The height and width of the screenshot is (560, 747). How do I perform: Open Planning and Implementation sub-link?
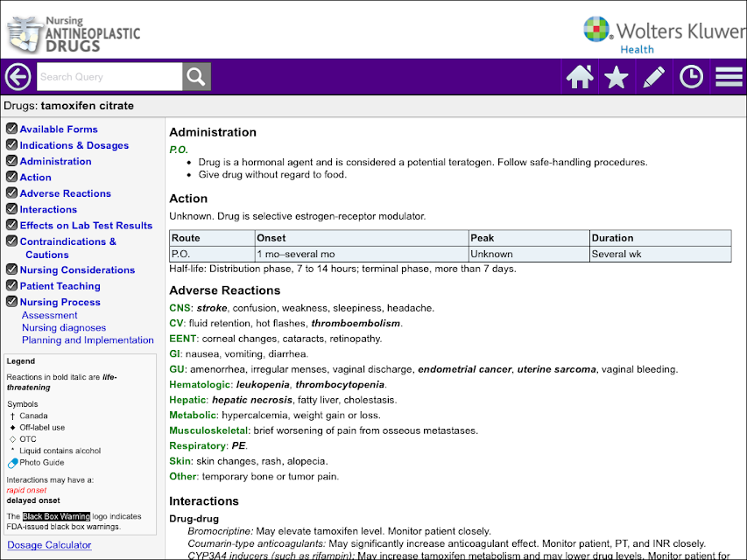[x=88, y=340]
